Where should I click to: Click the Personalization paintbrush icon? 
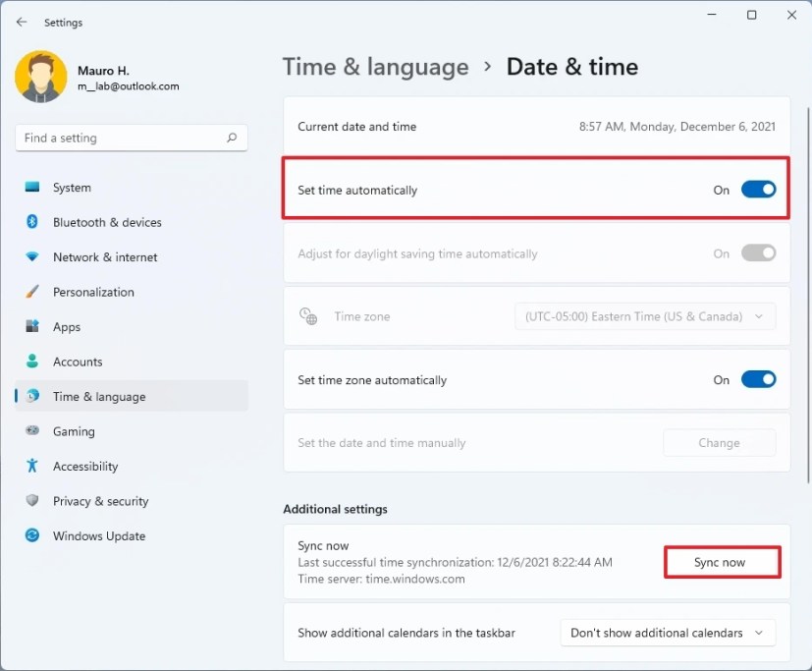(x=32, y=291)
